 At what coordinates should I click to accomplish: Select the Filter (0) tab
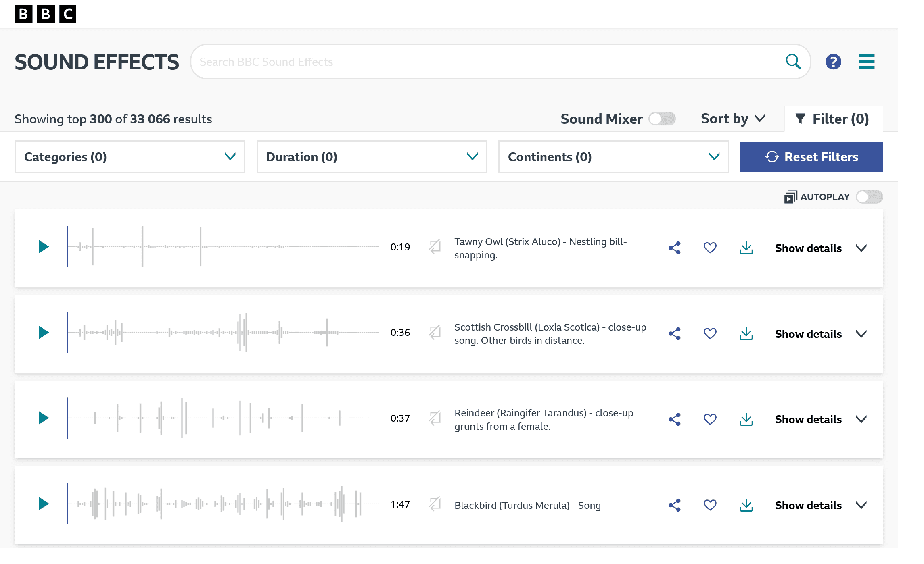coord(834,119)
